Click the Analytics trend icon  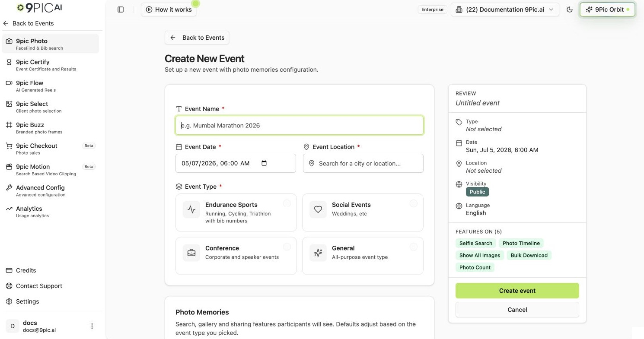pos(9,209)
